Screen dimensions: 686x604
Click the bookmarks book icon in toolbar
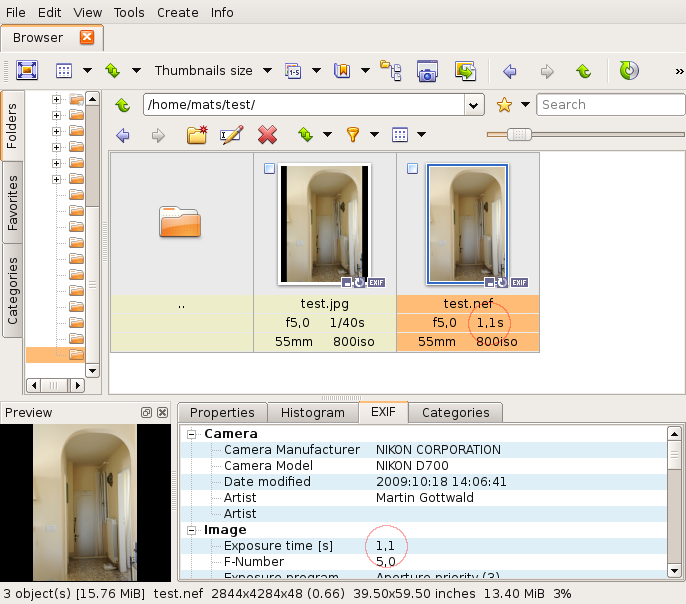click(342, 70)
